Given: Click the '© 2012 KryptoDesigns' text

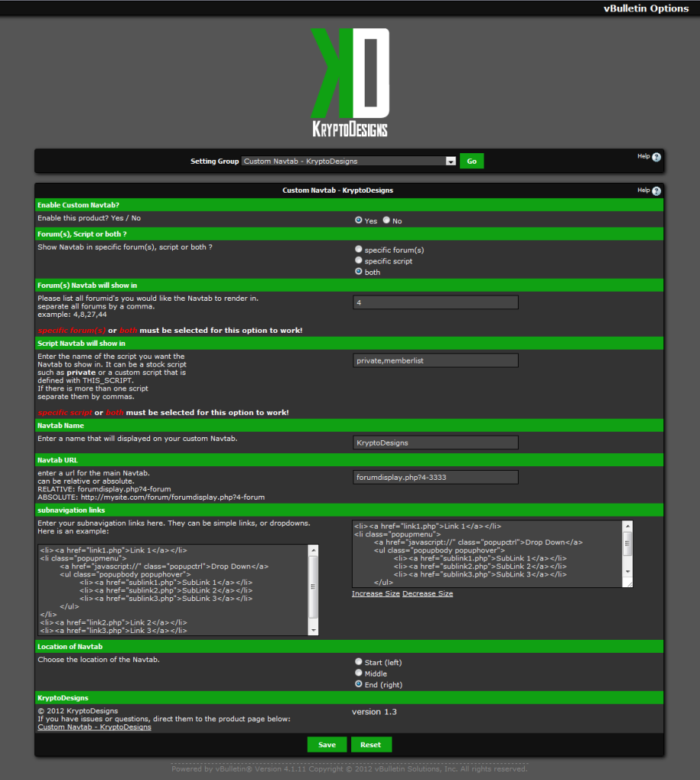Looking at the screenshot, I should 78,711.
